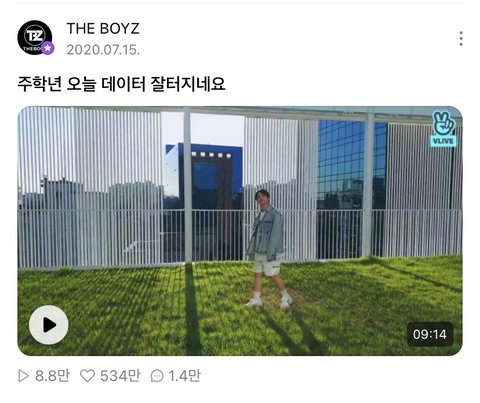Click the play-count triangle icon below the video
The height and width of the screenshot is (403, 480).
pyautogui.click(x=23, y=376)
